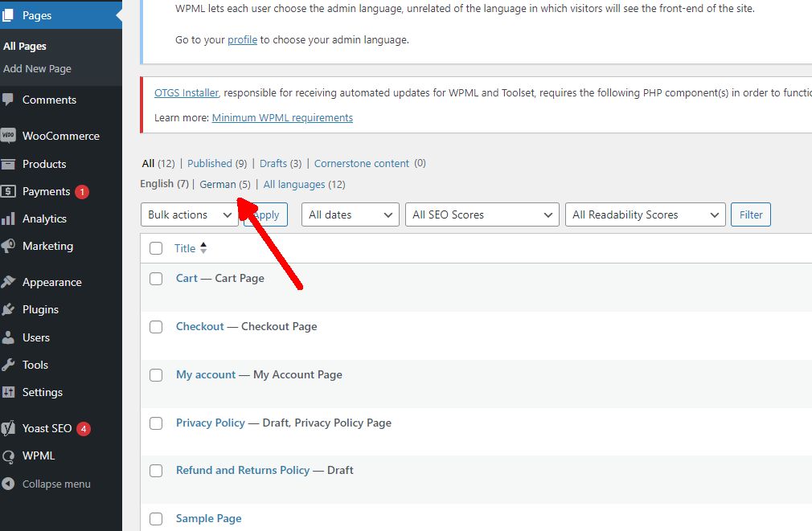Image resolution: width=812 pixels, height=531 pixels.
Task: Click the Pages menu icon
Action: (x=7, y=15)
